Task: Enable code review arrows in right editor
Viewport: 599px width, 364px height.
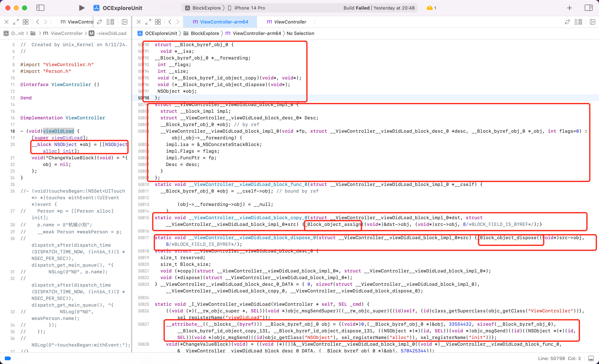Action: pyautogui.click(x=567, y=22)
